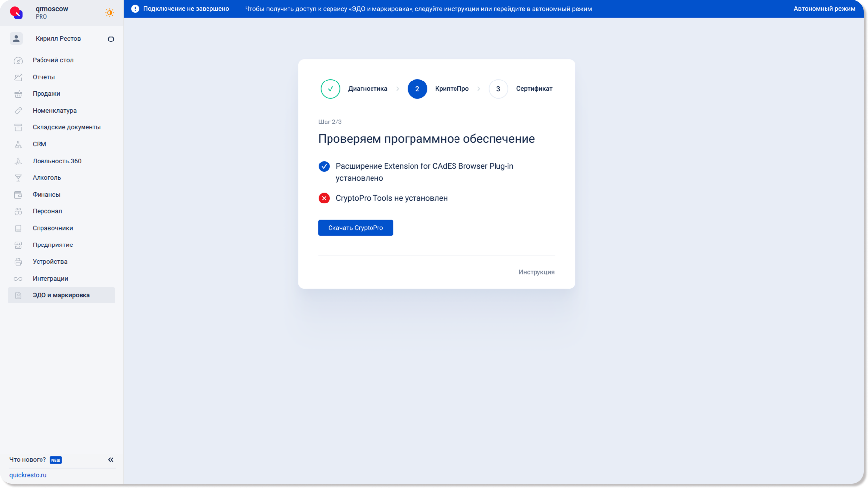868x488 pixels.
Task: Open Что нового? announcements
Action: click(x=28, y=460)
